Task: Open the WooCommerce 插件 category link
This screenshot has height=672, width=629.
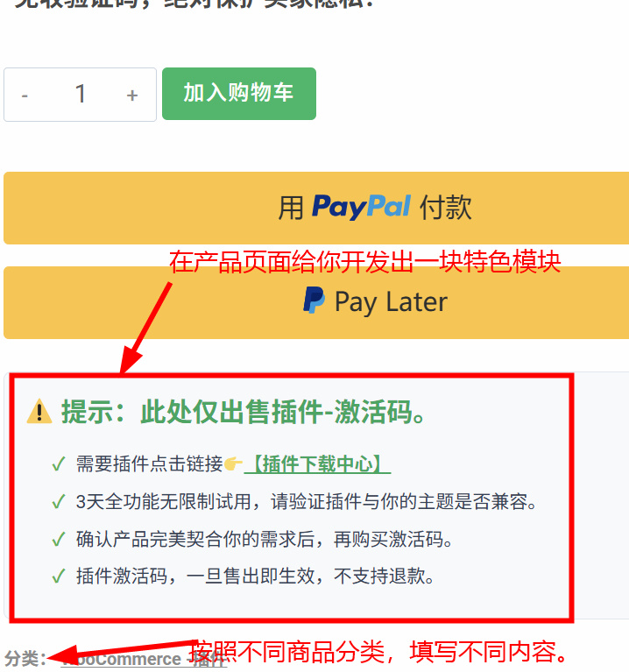Action: (x=144, y=659)
